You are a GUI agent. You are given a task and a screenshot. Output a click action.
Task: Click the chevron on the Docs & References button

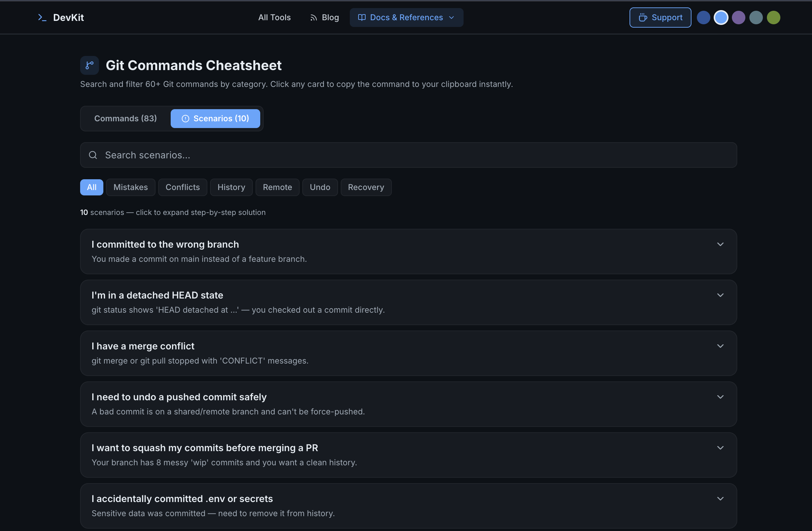451,18
